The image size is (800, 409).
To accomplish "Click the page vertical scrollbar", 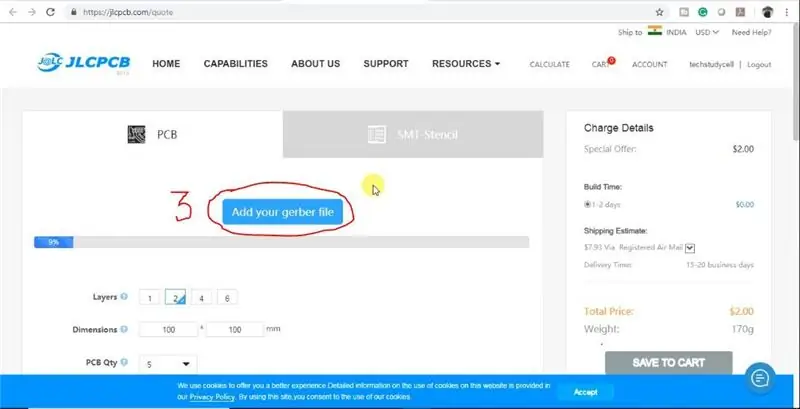I will 796,82.
